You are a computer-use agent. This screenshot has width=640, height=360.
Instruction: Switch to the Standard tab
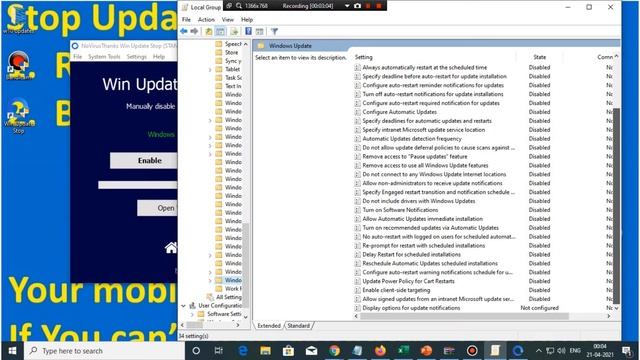coord(298,326)
